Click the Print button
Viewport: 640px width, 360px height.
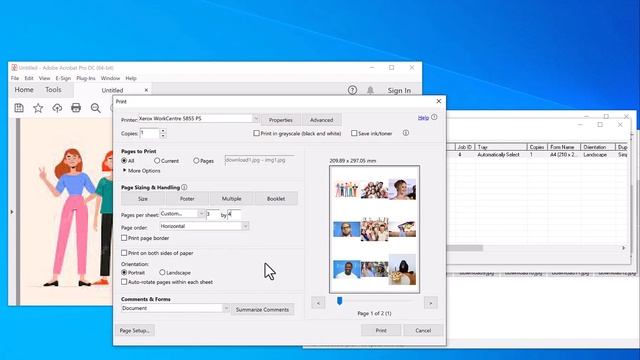coord(381,330)
